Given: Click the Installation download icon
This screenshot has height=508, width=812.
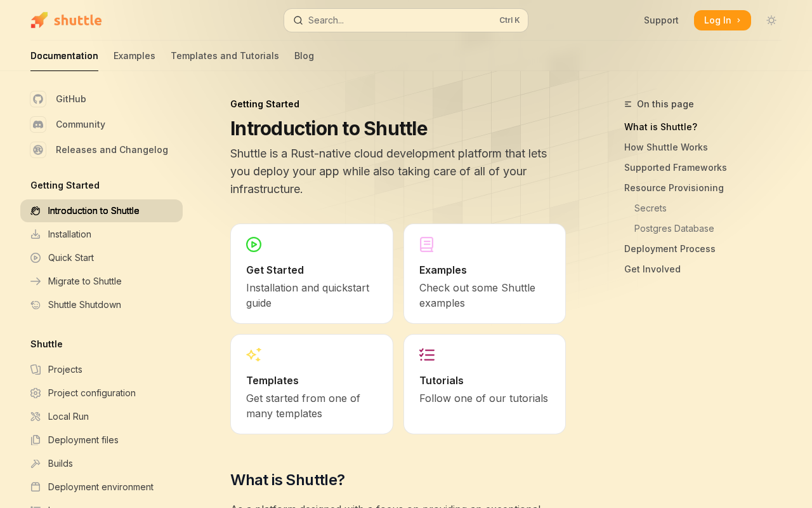Looking at the screenshot, I should (x=36, y=234).
